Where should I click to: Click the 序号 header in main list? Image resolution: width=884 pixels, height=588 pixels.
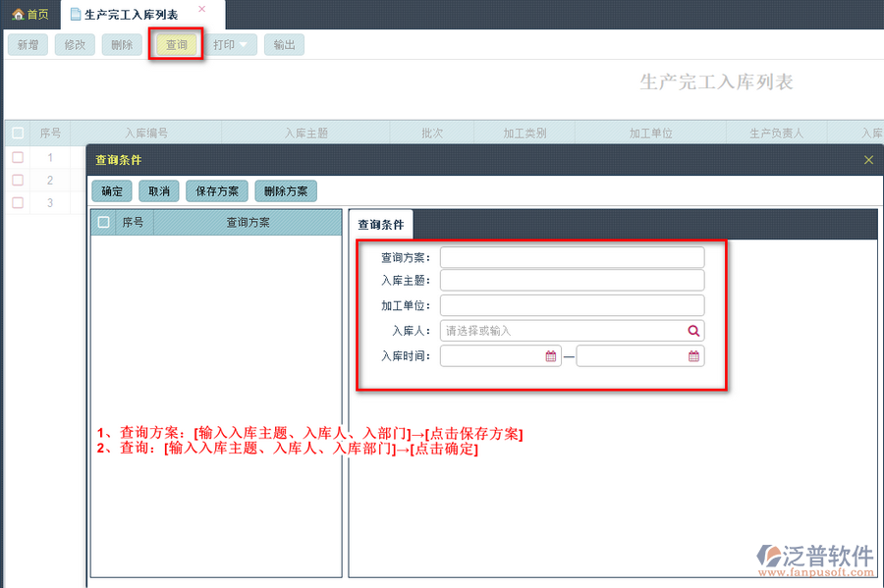point(50,133)
